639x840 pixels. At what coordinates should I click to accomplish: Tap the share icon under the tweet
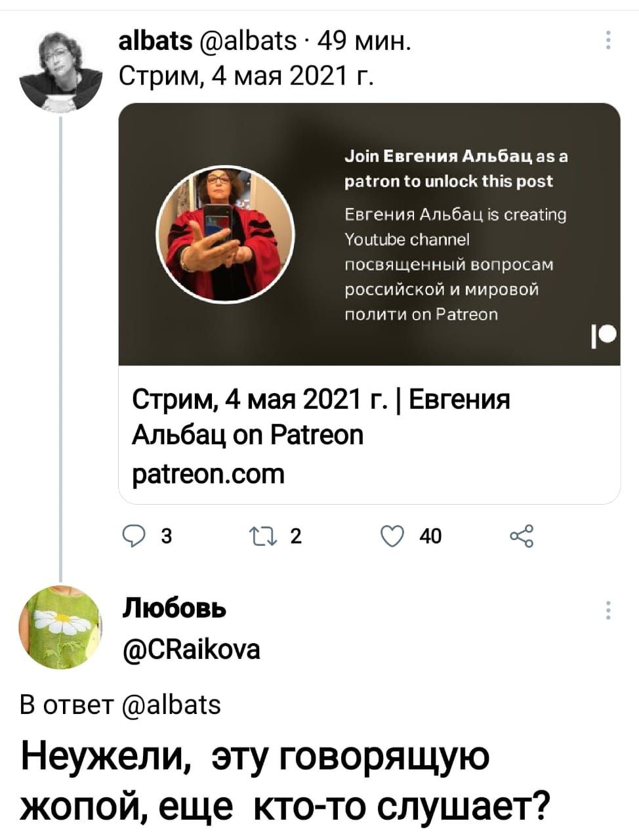pos(522,537)
